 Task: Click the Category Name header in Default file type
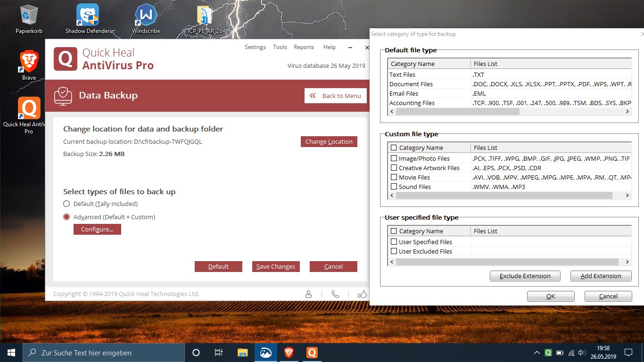coord(429,64)
